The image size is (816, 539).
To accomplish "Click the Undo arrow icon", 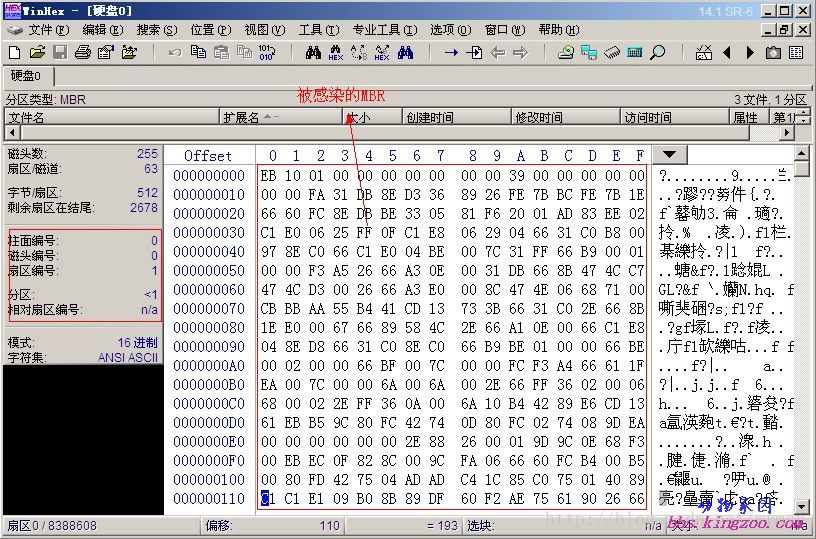I will tap(175, 53).
